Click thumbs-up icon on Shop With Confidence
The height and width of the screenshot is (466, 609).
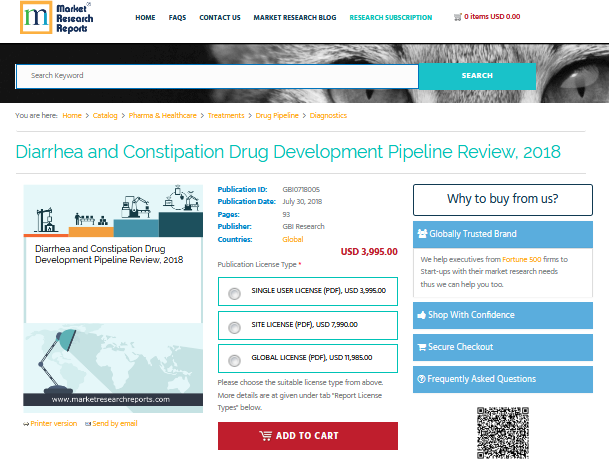(x=422, y=315)
